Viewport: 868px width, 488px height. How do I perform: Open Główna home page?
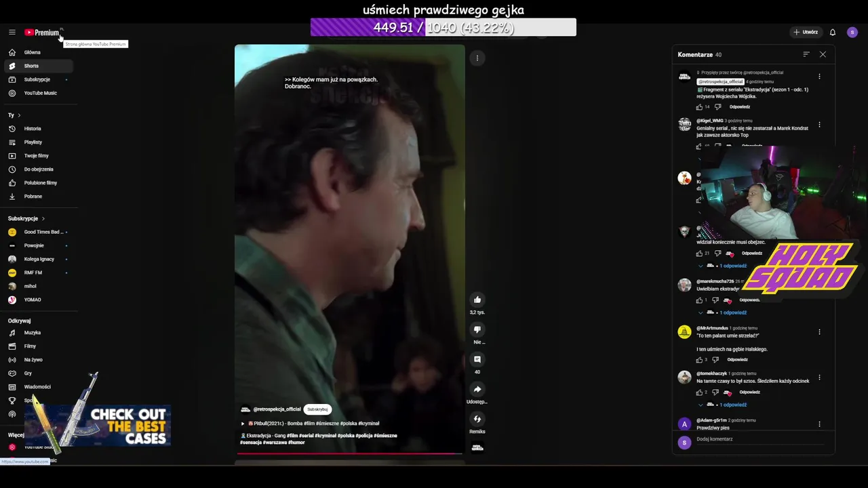[x=39, y=52]
